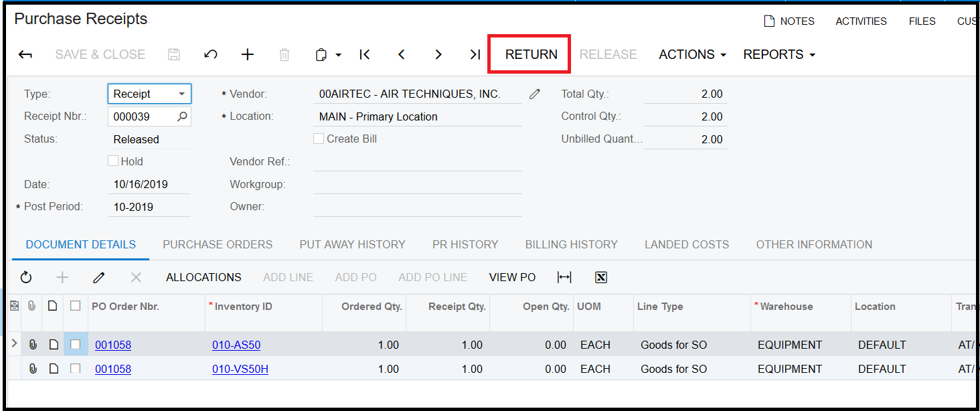Edit the vendor with the pencil icon

pos(534,93)
